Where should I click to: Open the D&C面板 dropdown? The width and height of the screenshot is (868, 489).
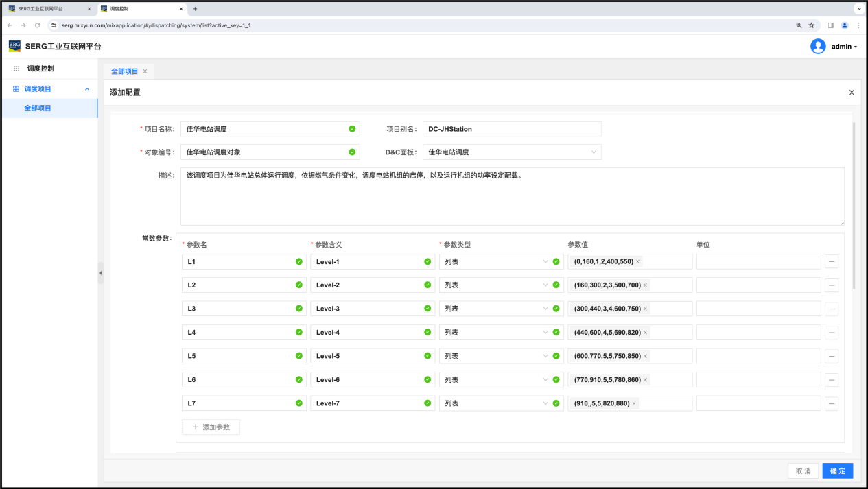click(x=512, y=152)
